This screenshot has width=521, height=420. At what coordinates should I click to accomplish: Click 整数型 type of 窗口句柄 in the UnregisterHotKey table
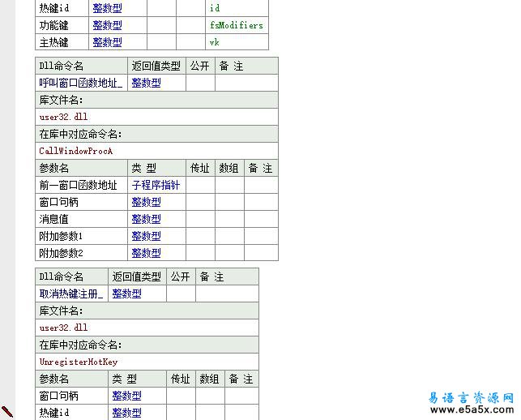click(126, 396)
